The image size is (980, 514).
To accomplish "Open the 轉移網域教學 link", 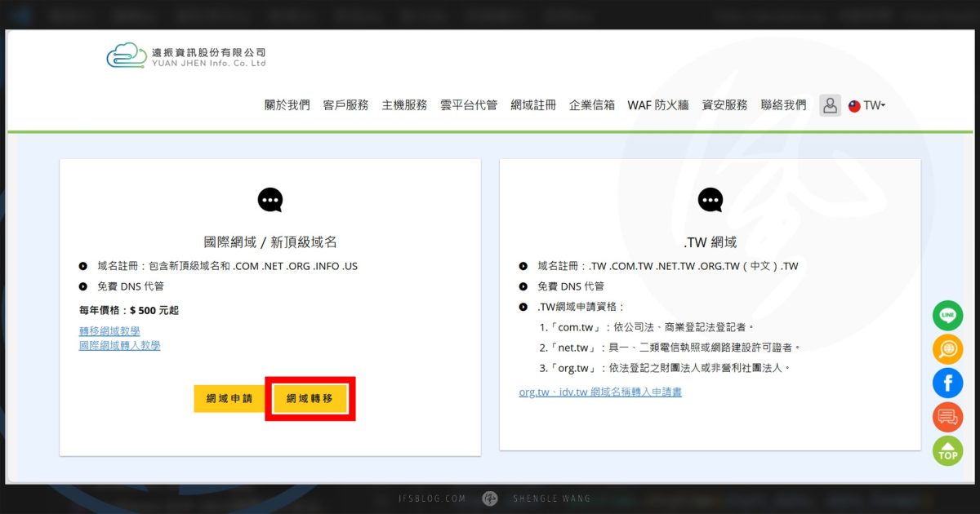I will [109, 330].
